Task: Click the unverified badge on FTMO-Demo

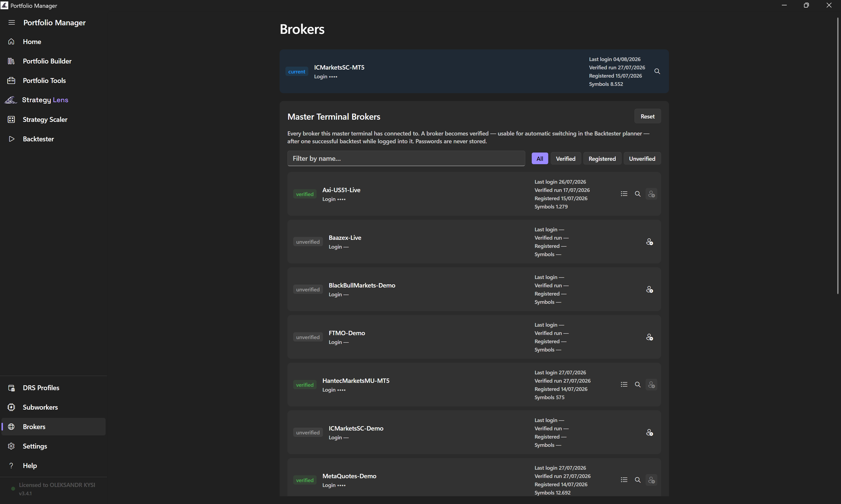Action: click(x=308, y=337)
